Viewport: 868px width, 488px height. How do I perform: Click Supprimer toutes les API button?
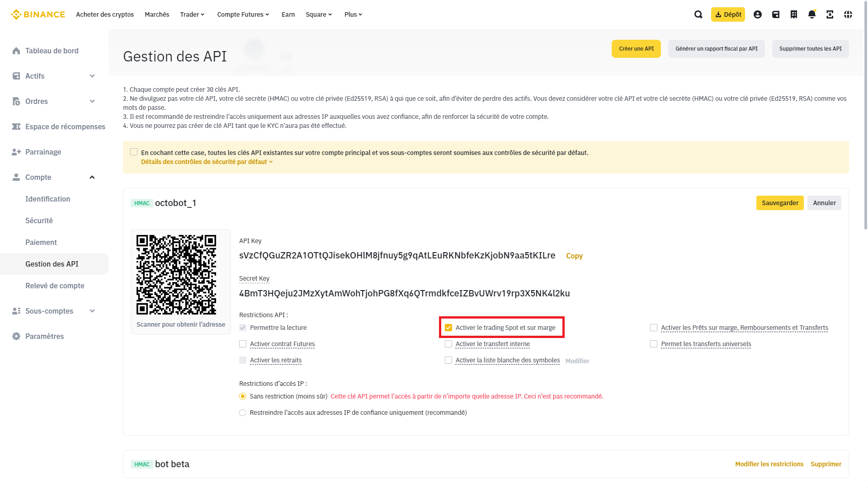click(x=810, y=49)
